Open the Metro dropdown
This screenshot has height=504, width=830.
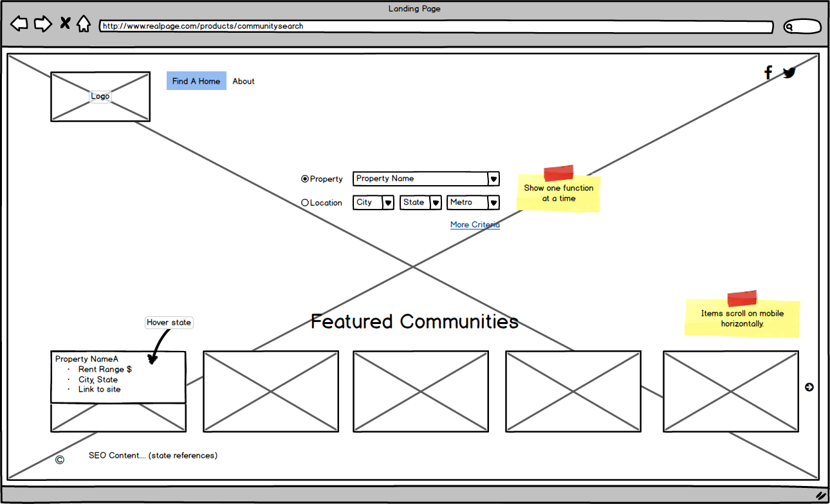[x=493, y=203]
